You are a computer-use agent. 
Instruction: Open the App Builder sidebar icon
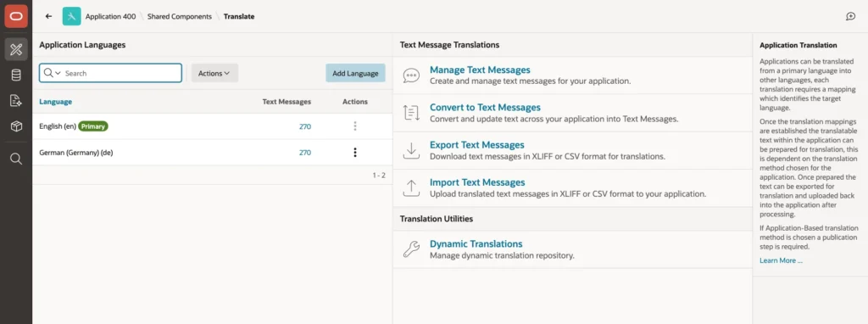point(16,50)
